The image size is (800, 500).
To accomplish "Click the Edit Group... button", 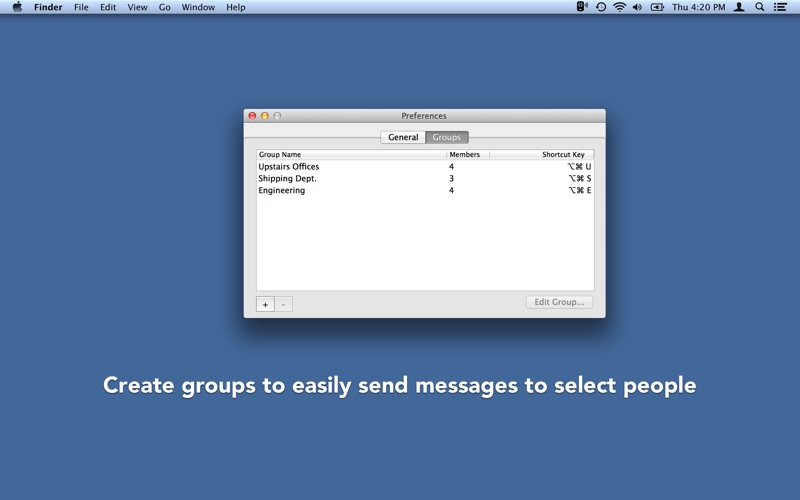I will (x=559, y=302).
